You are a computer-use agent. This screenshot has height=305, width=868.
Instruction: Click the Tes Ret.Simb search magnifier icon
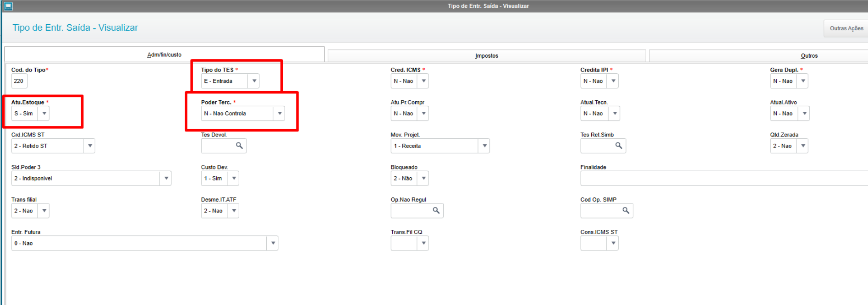[619, 146]
